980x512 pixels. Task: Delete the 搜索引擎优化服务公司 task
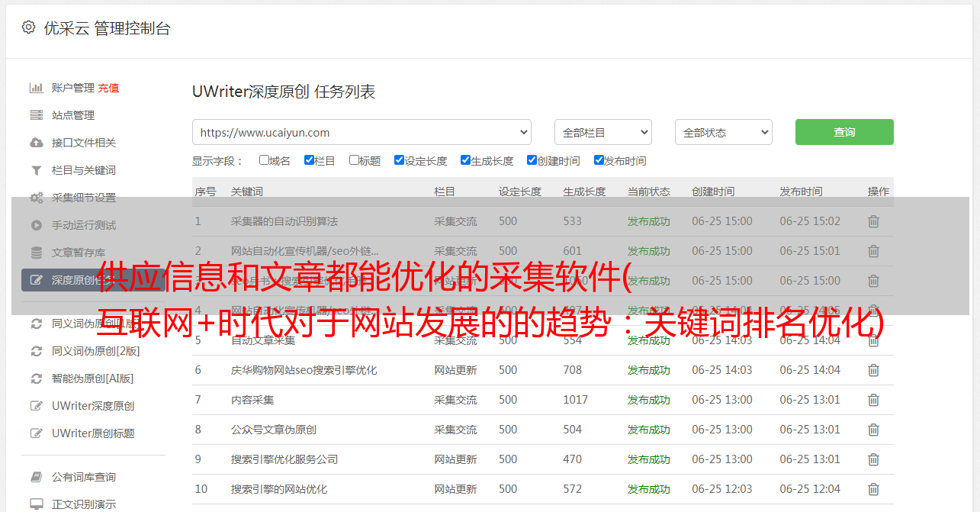[x=873, y=459]
